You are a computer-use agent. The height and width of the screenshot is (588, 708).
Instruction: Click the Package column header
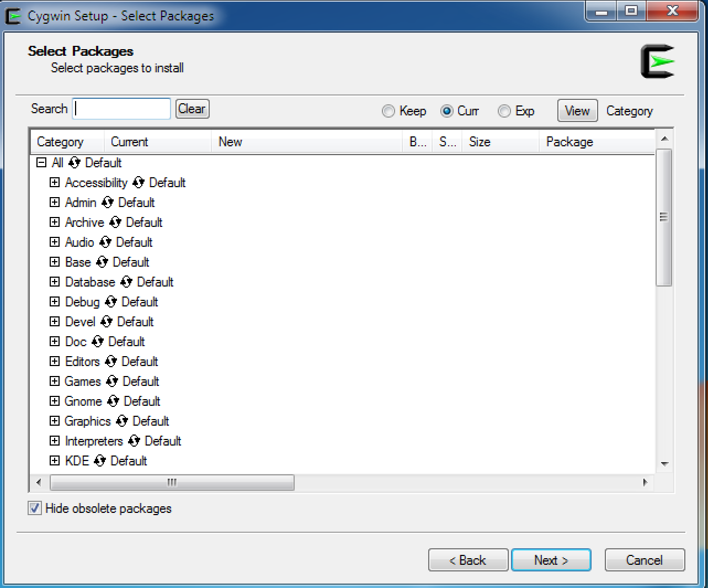click(597, 142)
